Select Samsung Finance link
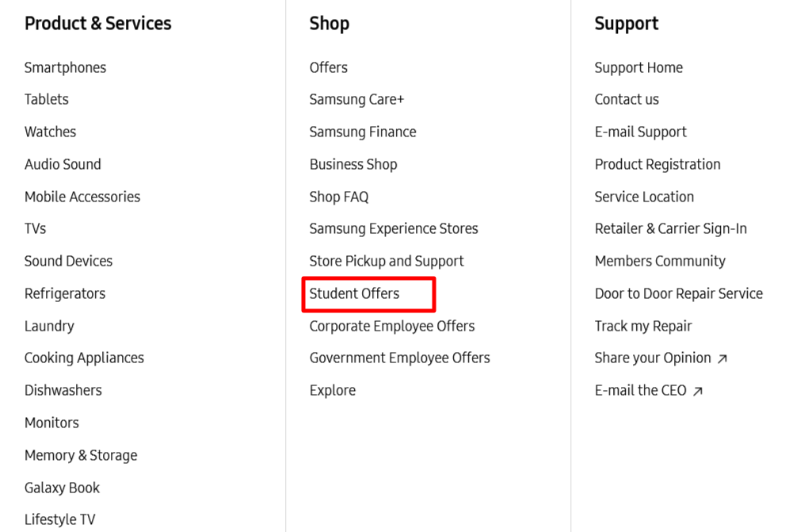Image resolution: width=812 pixels, height=532 pixels. click(x=362, y=132)
